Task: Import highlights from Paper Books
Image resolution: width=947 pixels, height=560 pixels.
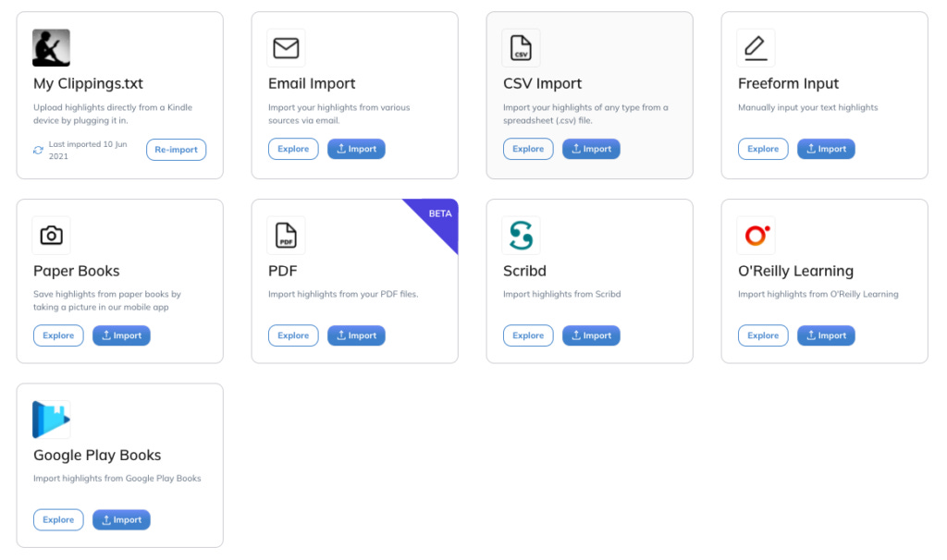Action: pos(121,335)
